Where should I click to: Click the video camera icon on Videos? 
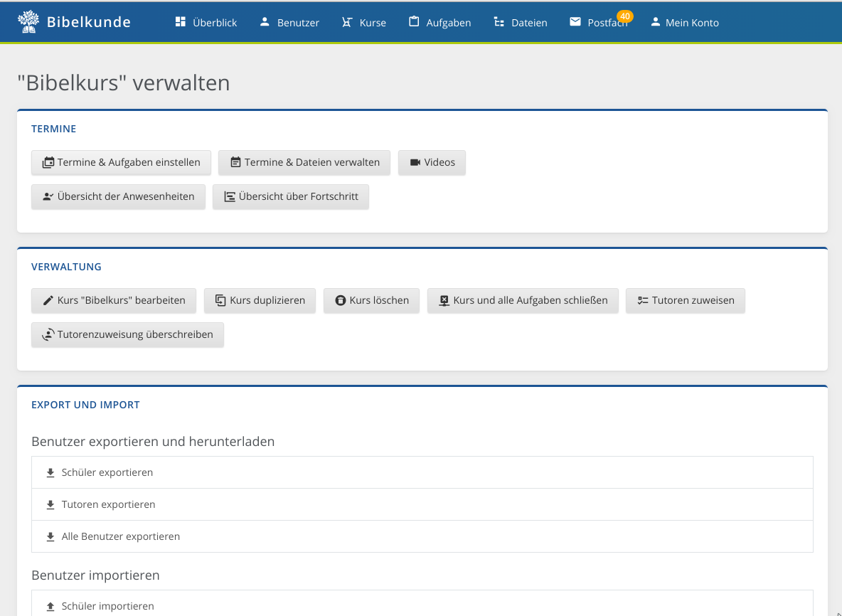click(415, 162)
